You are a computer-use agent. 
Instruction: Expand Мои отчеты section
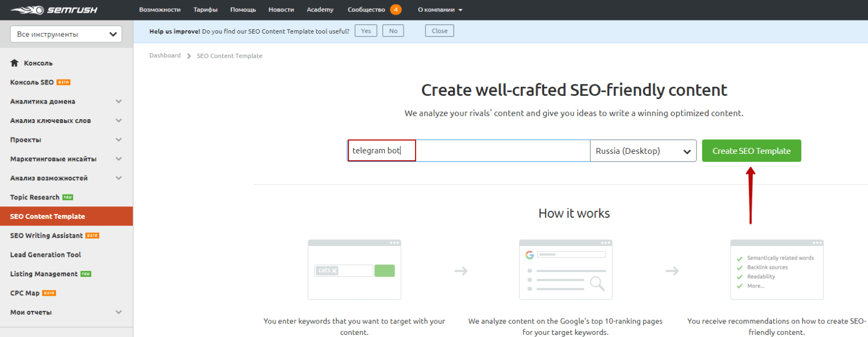(x=119, y=312)
